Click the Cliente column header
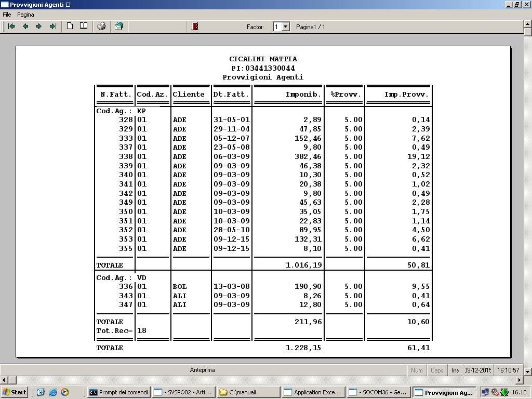This screenshot has height=399, width=532. point(189,95)
